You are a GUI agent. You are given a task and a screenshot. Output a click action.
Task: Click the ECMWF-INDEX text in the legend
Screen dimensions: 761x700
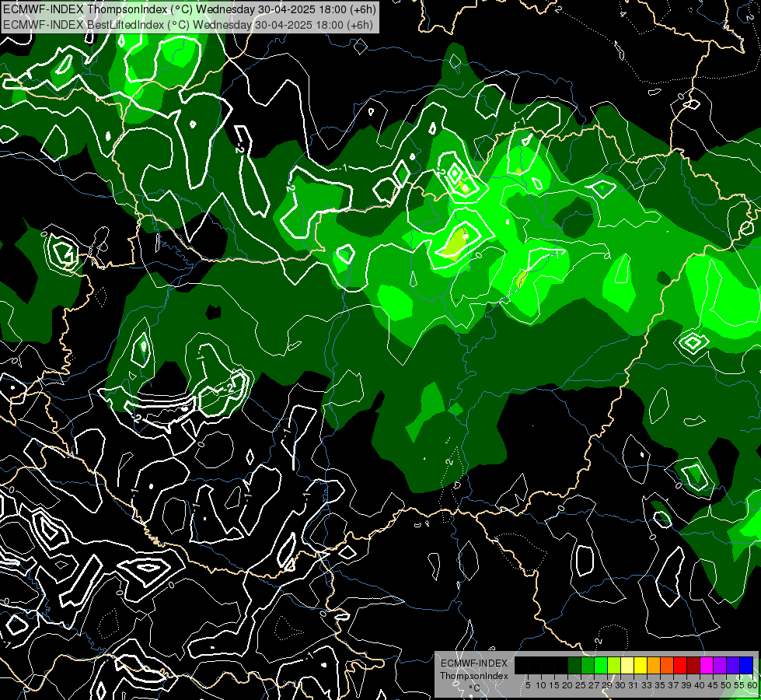click(x=474, y=663)
